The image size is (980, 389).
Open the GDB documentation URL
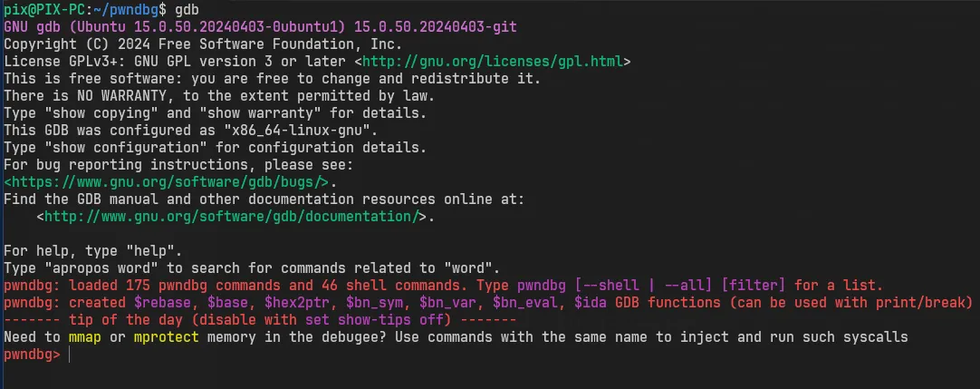coord(231,217)
